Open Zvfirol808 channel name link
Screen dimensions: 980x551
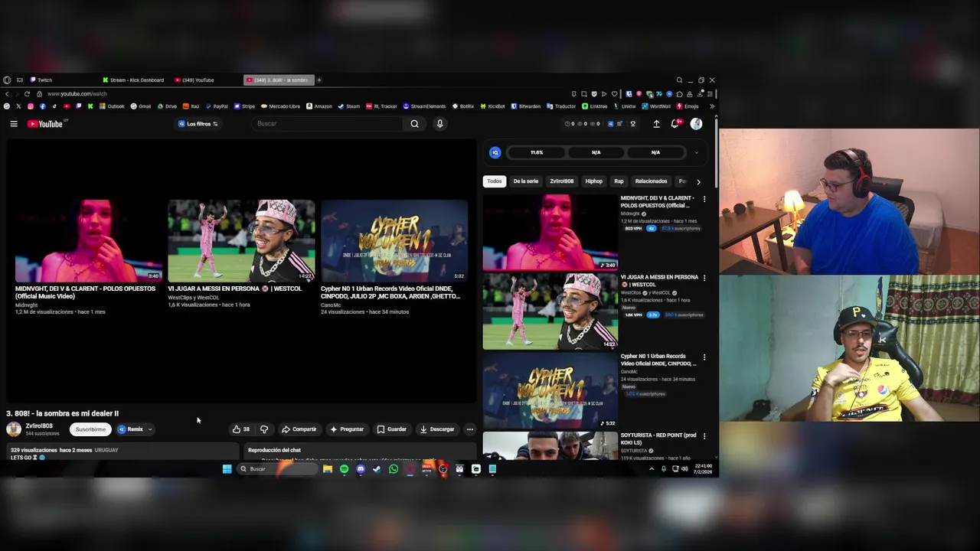click(x=39, y=426)
